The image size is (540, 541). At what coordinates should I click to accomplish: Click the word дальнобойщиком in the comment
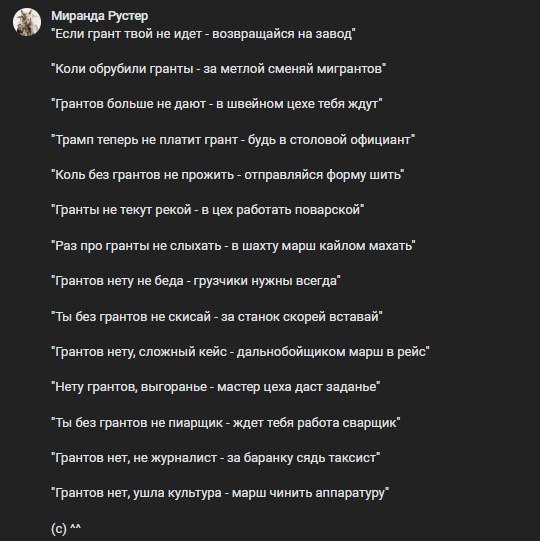291,352
